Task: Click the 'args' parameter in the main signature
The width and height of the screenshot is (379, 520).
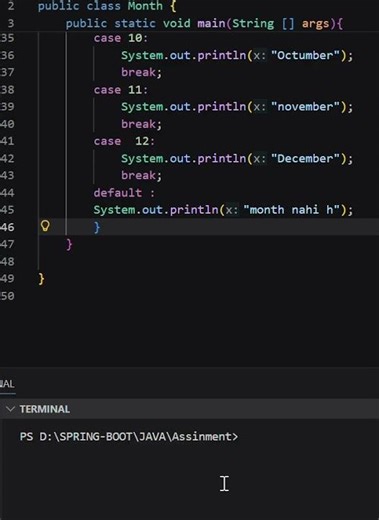Action: click(x=315, y=24)
